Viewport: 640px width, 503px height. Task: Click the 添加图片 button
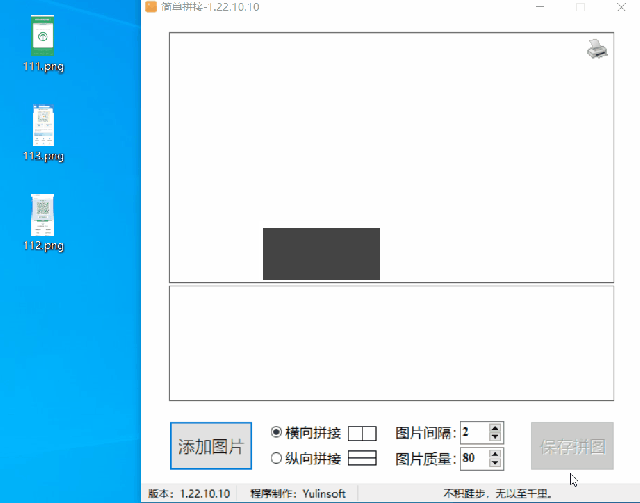click(x=211, y=446)
